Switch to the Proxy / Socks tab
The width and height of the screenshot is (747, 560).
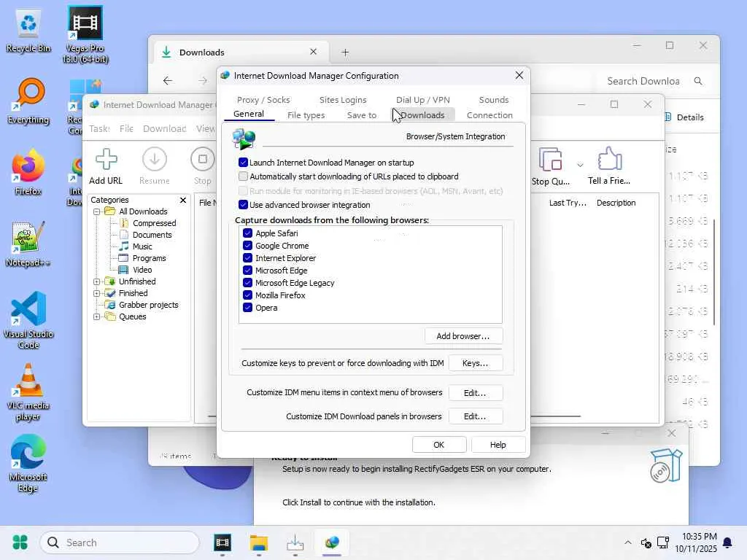point(263,99)
